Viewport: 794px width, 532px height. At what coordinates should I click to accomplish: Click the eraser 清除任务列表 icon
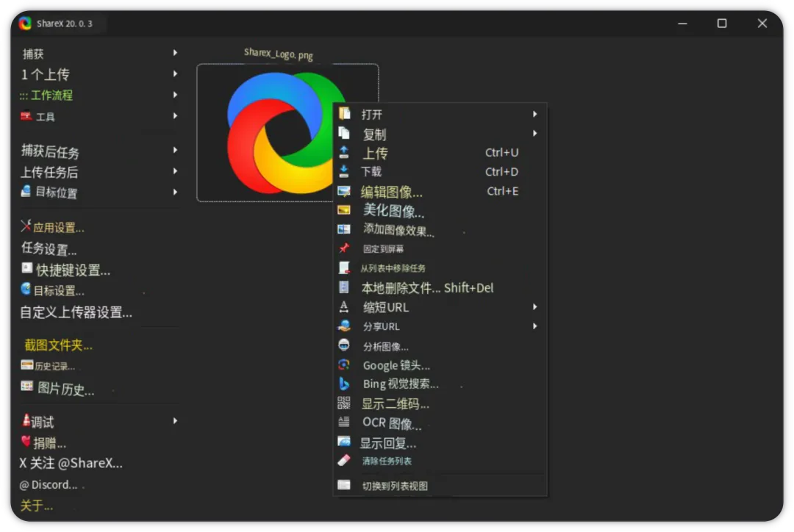[344, 461]
